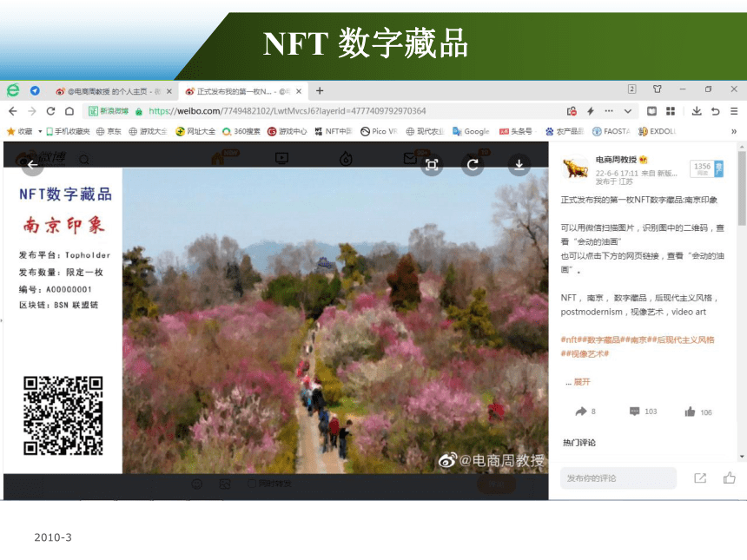The height and width of the screenshot is (560, 747).
Task: Go to the browser home page icon
Action: [69, 111]
